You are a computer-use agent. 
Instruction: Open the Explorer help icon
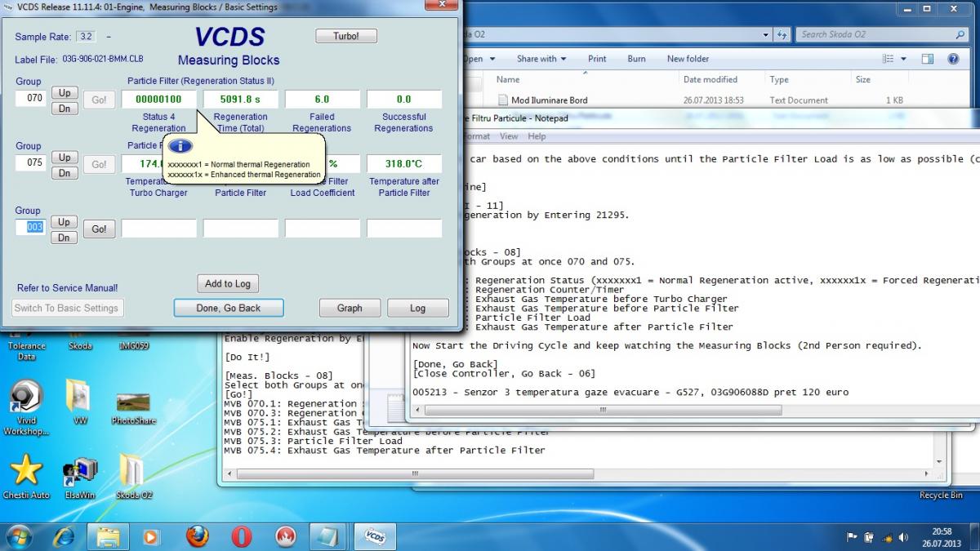coord(953,59)
